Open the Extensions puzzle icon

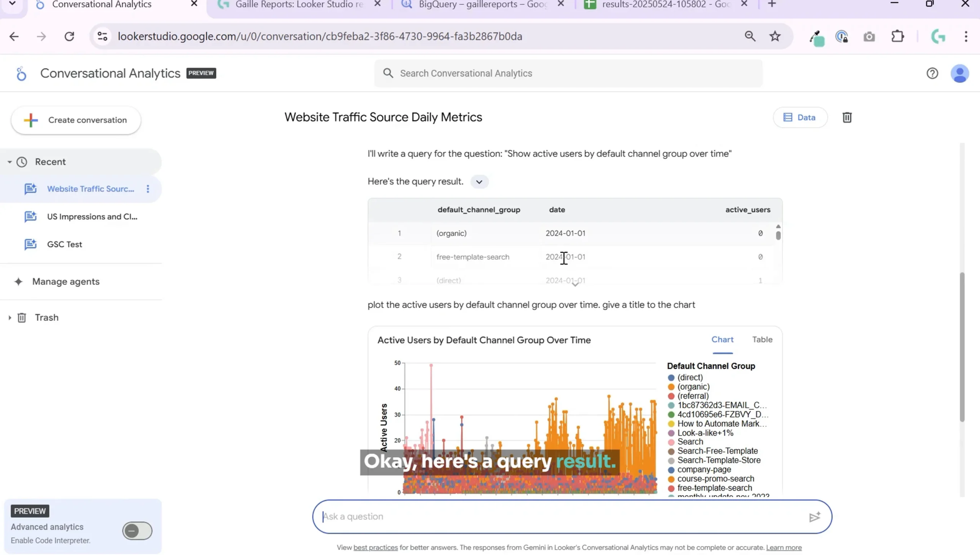[897, 36]
